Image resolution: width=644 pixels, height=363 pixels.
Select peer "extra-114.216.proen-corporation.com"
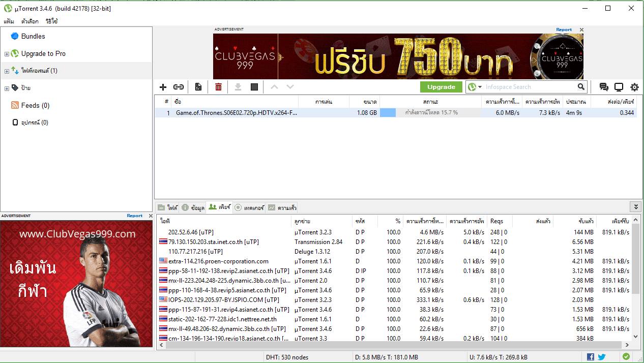tap(218, 261)
